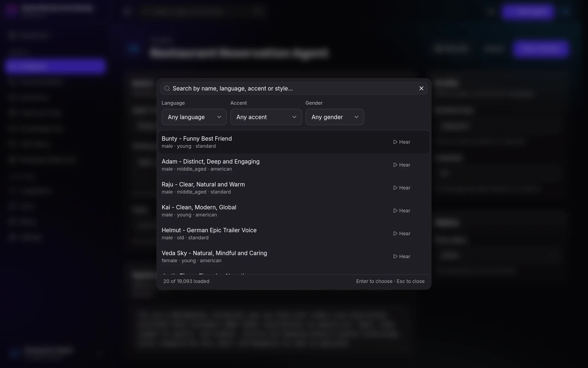The width and height of the screenshot is (588, 368).
Task: Select Kai - Clean, Modern, Global voice
Action: pos(294,211)
